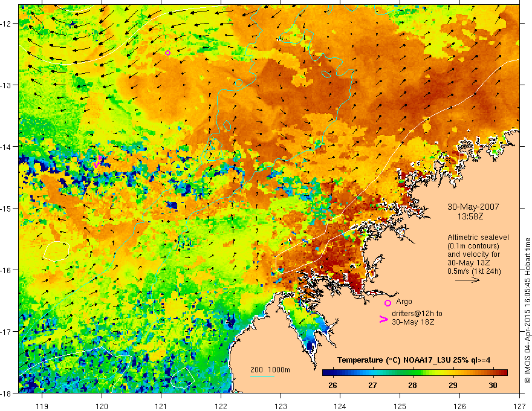Click the magenta drifter legend arrowhead
Viewport: 532px width, 411px height.
[383, 319]
